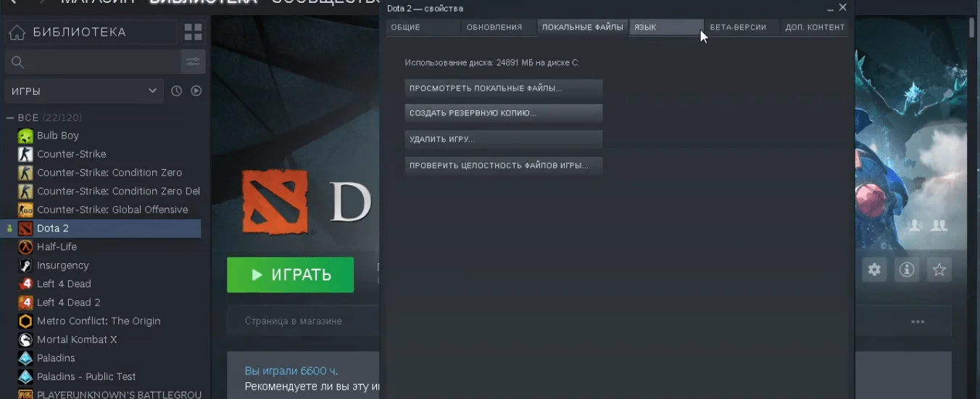
Task: Click the Half-Life lambda icon
Action: [x=25, y=247]
